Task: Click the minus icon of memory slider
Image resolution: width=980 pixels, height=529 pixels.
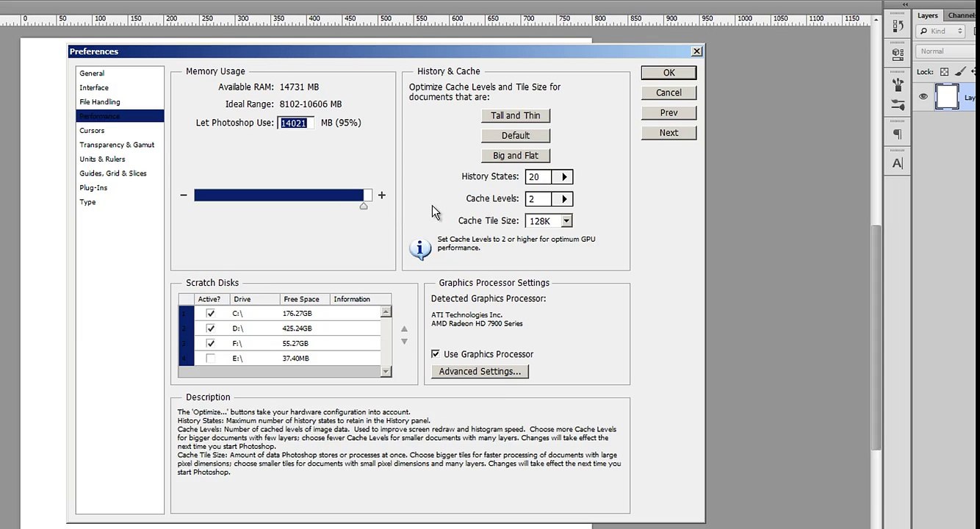Action: coord(183,195)
